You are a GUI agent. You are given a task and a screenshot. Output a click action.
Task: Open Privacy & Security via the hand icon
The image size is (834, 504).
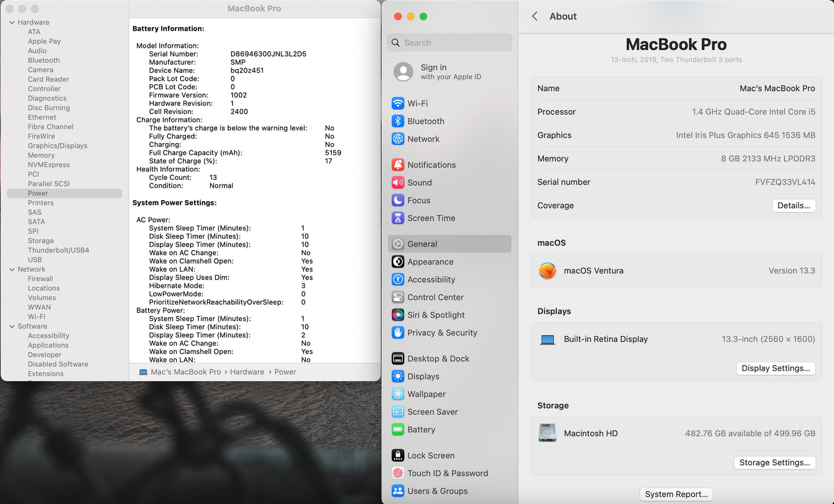[x=398, y=333]
